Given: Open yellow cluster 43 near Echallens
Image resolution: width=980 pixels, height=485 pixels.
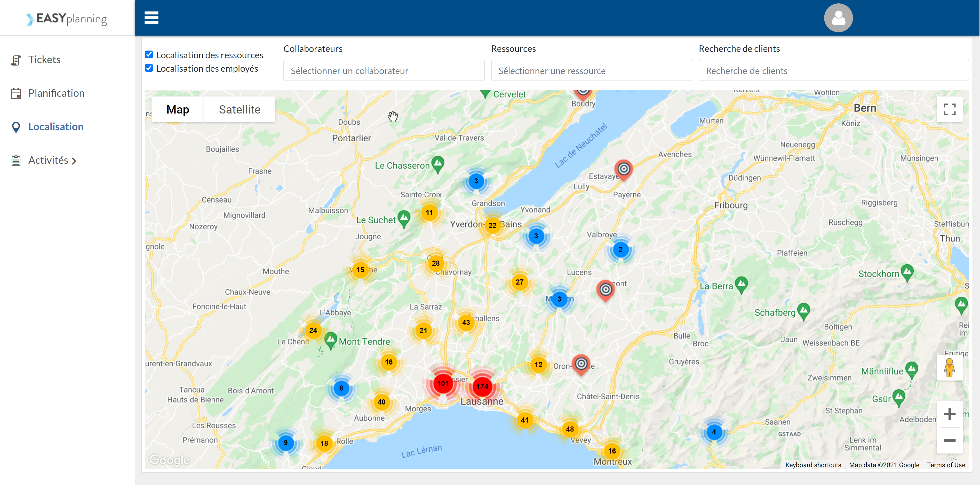Looking at the screenshot, I should (x=466, y=322).
